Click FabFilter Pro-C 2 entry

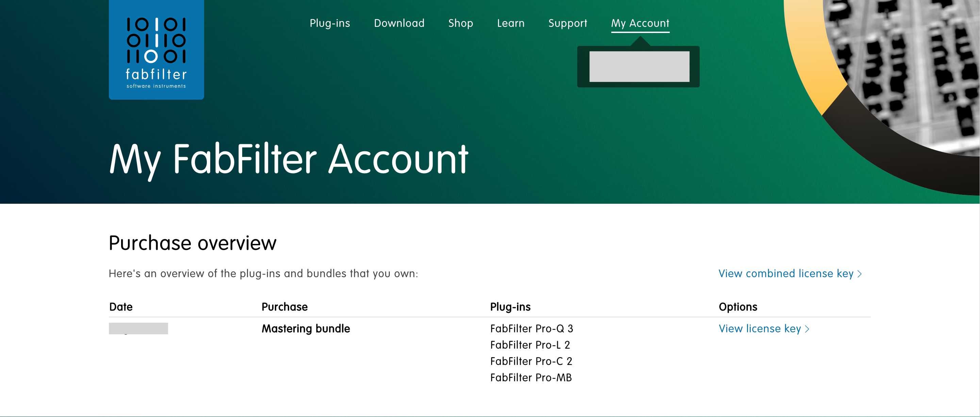pyautogui.click(x=531, y=361)
